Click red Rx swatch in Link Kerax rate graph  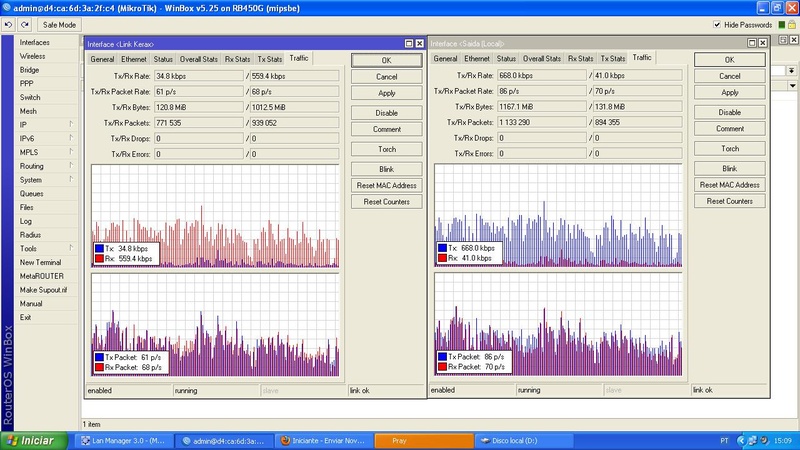(x=99, y=259)
